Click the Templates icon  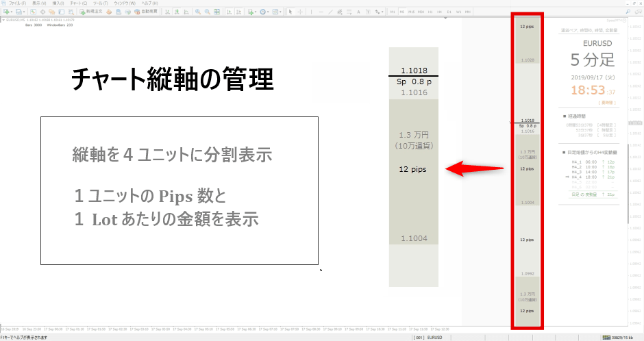coord(275,12)
